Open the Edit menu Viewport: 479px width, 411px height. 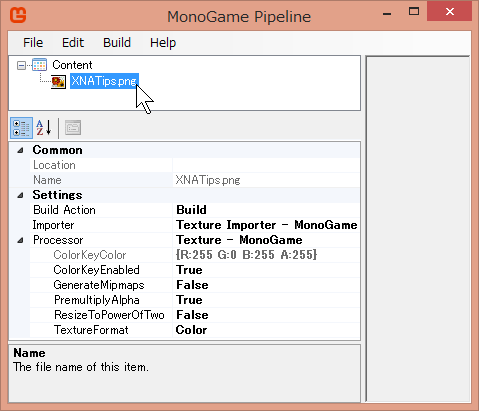73,43
